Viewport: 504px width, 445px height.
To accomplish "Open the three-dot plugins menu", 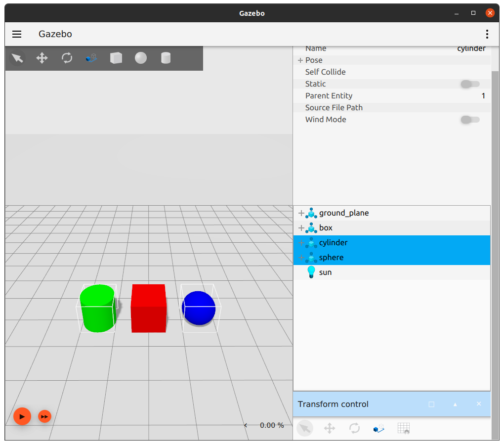I will point(487,34).
